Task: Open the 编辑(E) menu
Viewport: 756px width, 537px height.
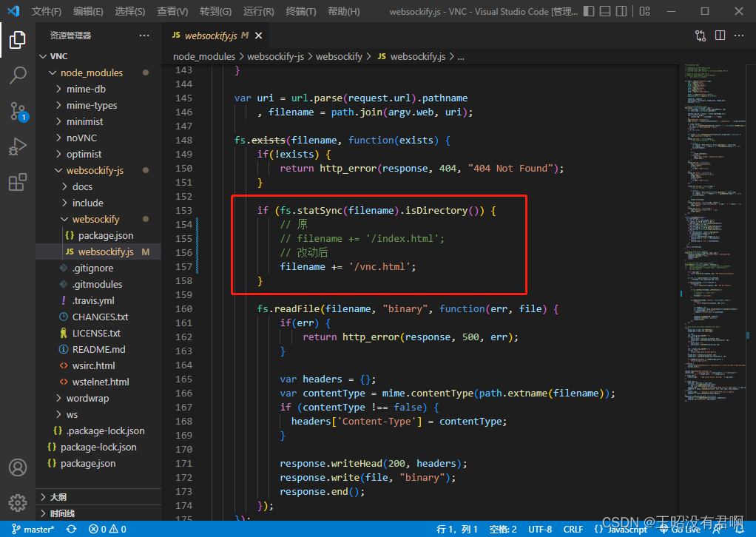Action: click(x=88, y=11)
